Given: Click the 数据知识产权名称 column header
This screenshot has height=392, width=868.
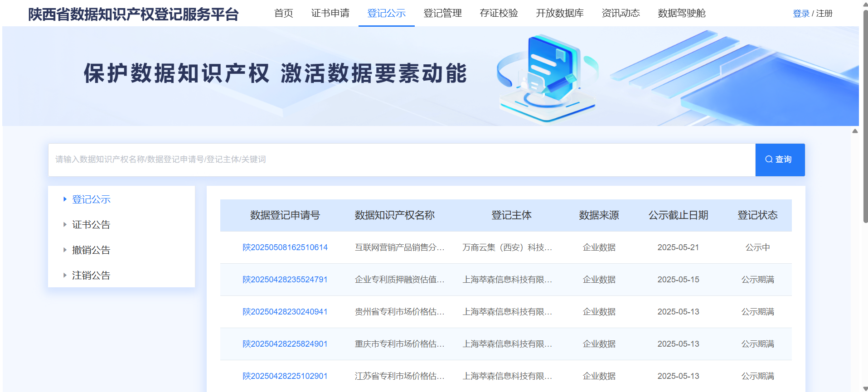Looking at the screenshot, I should coord(395,215).
